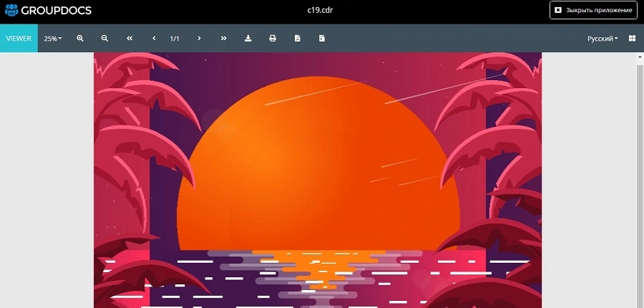Click the Закрыть приложение button
This screenshot has height=308, width=644.
pyautogui.click(x=593, y=10)
